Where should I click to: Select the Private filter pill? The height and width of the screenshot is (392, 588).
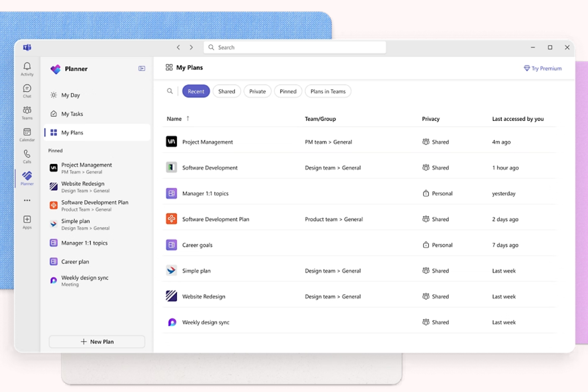[257, 91]
